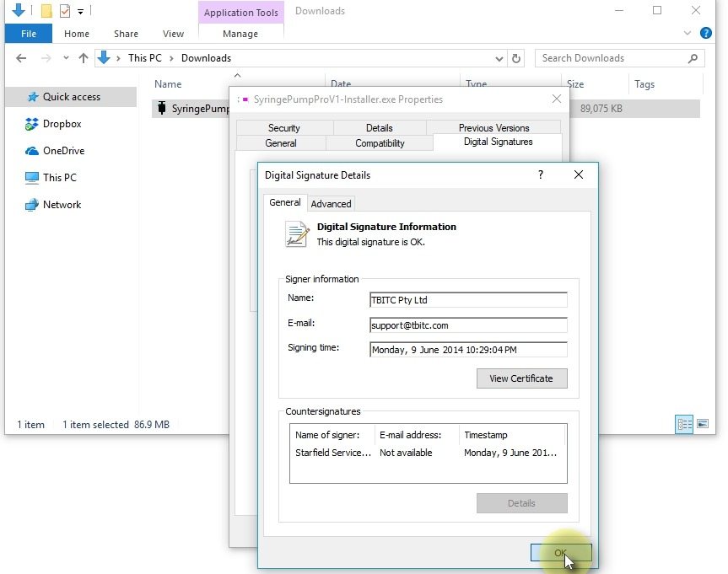Switch to the View ribbon tab

[173, 34]
